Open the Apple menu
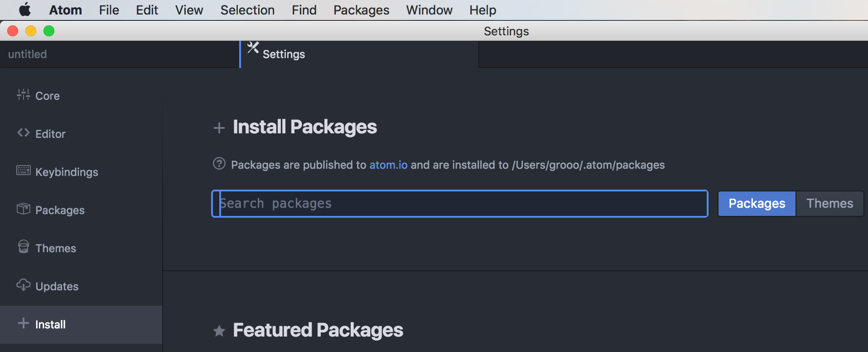This screenshot has height=352, width=868. (x=25, y=10)
